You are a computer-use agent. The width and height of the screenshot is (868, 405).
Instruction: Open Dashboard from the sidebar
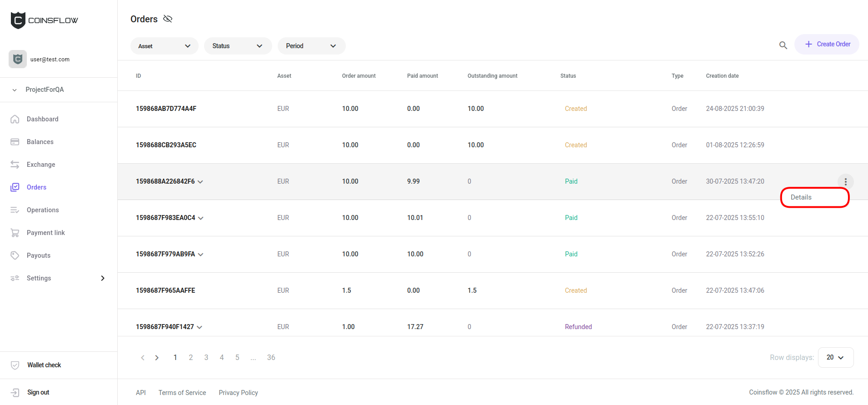(42, 119)
